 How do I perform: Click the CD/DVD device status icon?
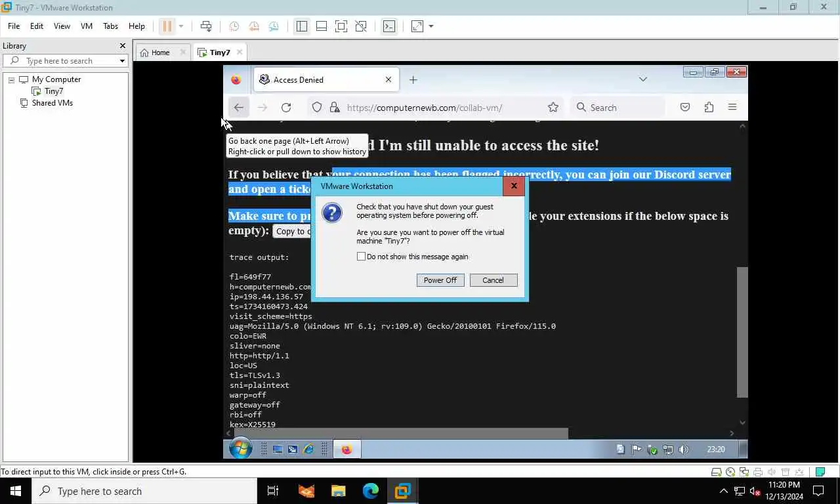(x=730, y=472)
